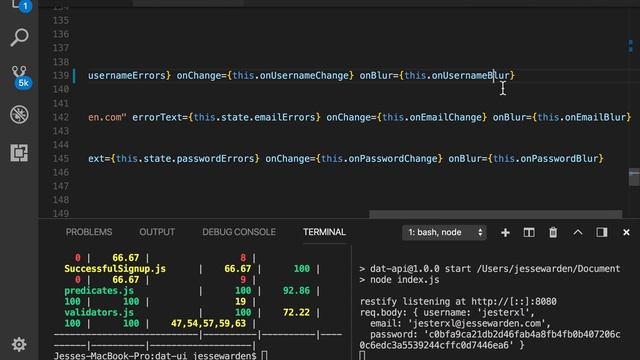Move panel to the right side

(x=602, y=232)
